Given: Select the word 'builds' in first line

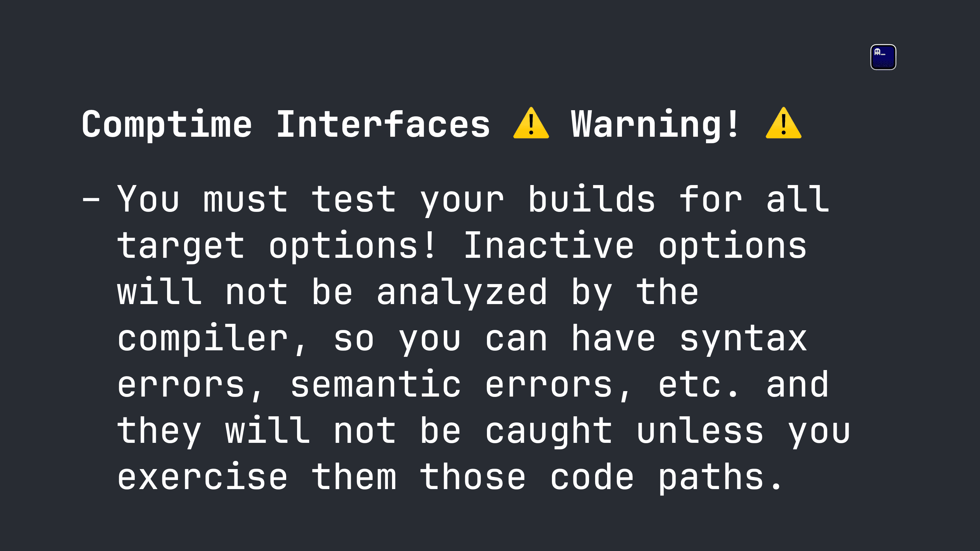Looking at the screenshot, I should [x=592, y=199].
